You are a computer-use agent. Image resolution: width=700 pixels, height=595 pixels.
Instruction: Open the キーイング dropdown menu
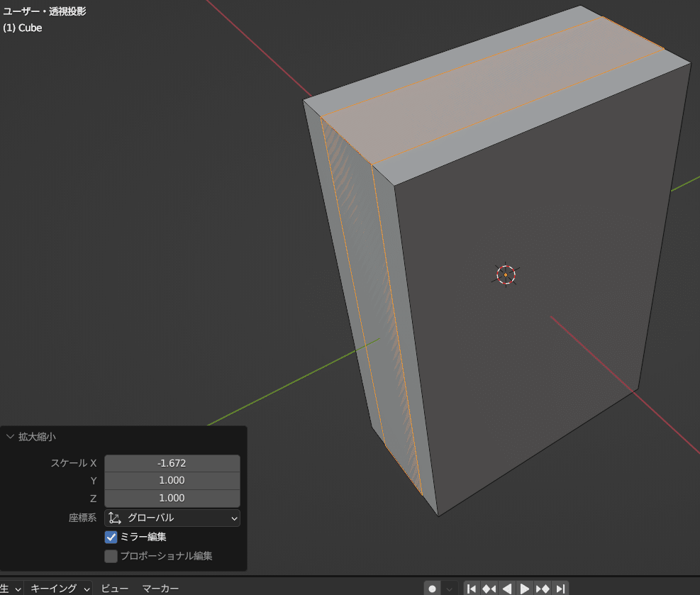tap(59, 589)
